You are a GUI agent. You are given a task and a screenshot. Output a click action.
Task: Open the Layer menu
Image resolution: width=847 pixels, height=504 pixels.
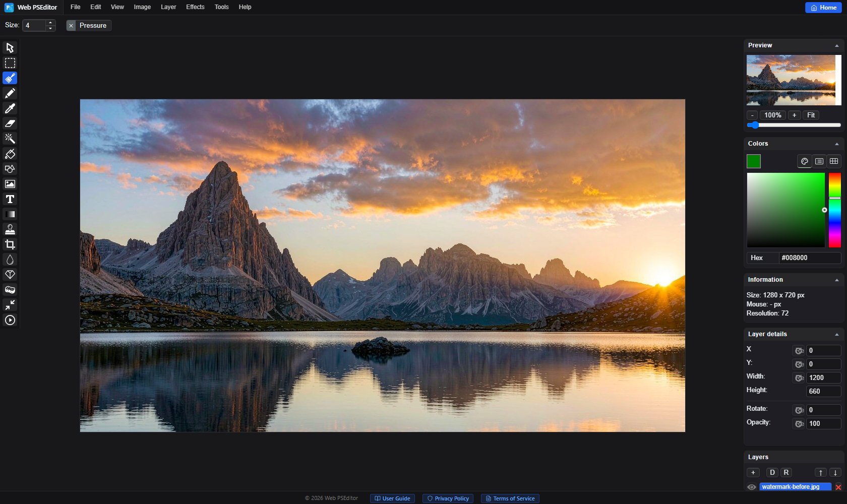tap(168, 7)
